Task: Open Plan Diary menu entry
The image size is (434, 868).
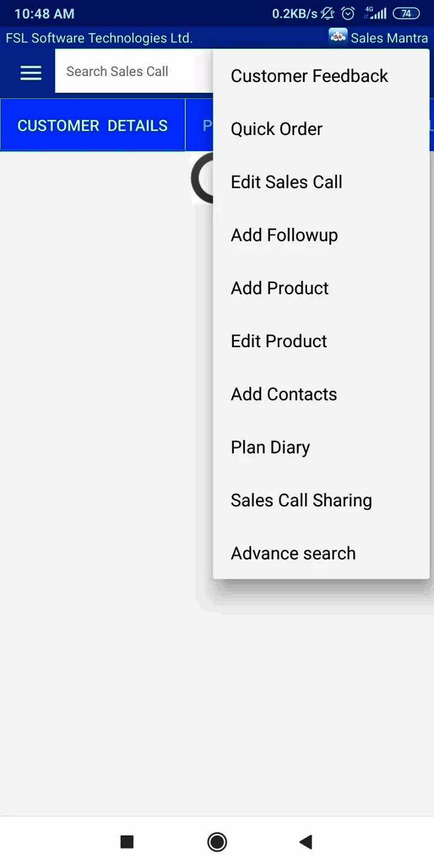Action: [x=270, y=447]
